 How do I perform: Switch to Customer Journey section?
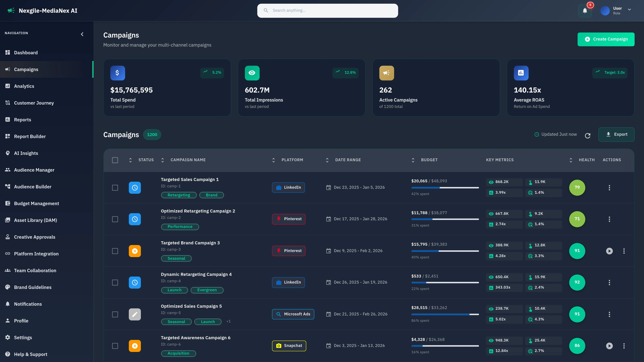click(x=34, y=103)
